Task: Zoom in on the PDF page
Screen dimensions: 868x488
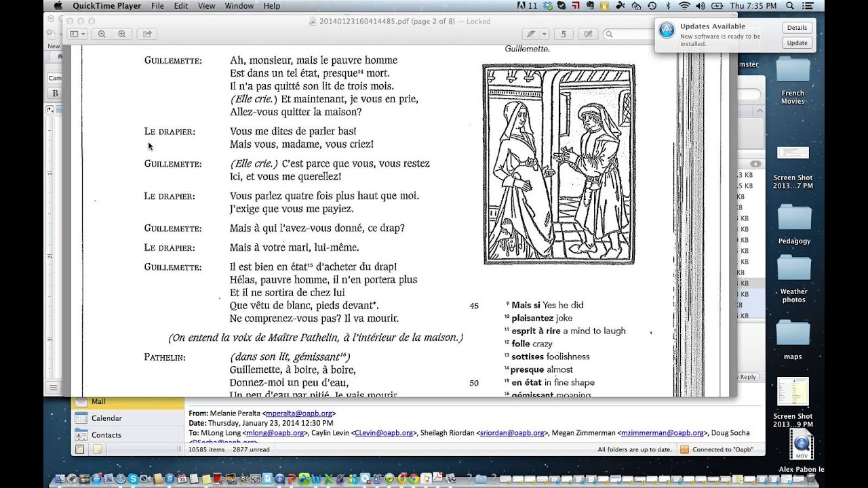Action: click(x=122, y=34)
